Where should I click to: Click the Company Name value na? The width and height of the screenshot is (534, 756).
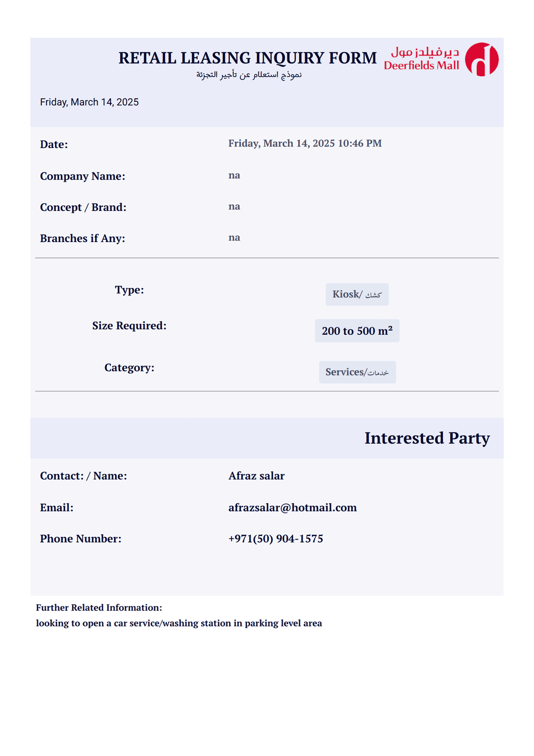click(234, 175)
